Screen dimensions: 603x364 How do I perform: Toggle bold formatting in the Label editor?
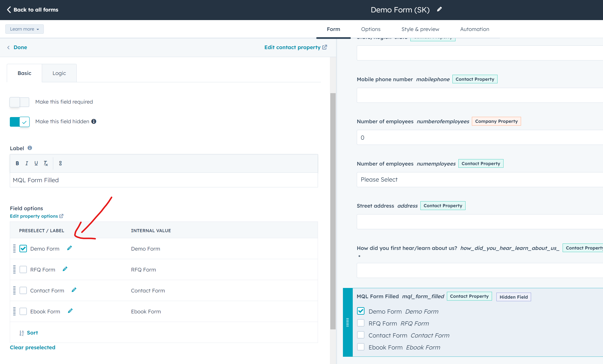coord(17,163)
